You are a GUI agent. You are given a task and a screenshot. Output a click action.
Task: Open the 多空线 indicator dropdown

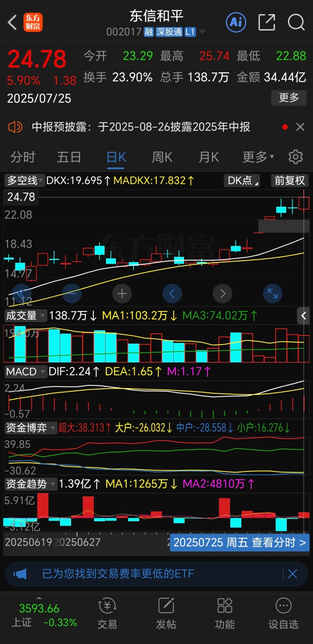[x=24, y=180]
